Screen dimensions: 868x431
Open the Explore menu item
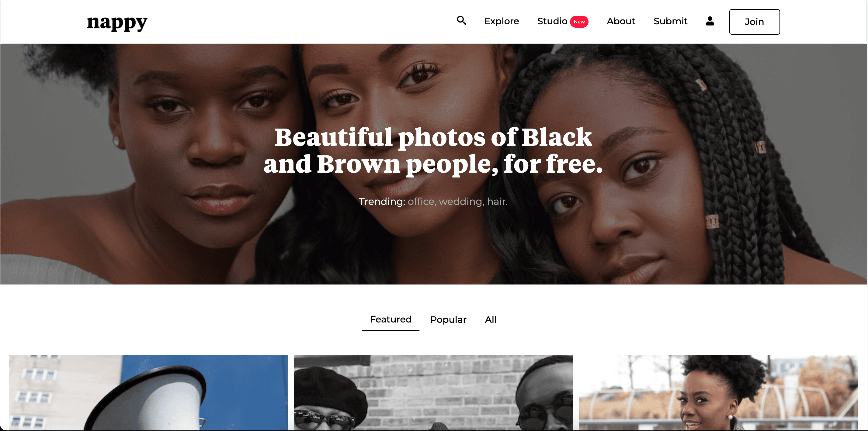click(x=502, y=21)
